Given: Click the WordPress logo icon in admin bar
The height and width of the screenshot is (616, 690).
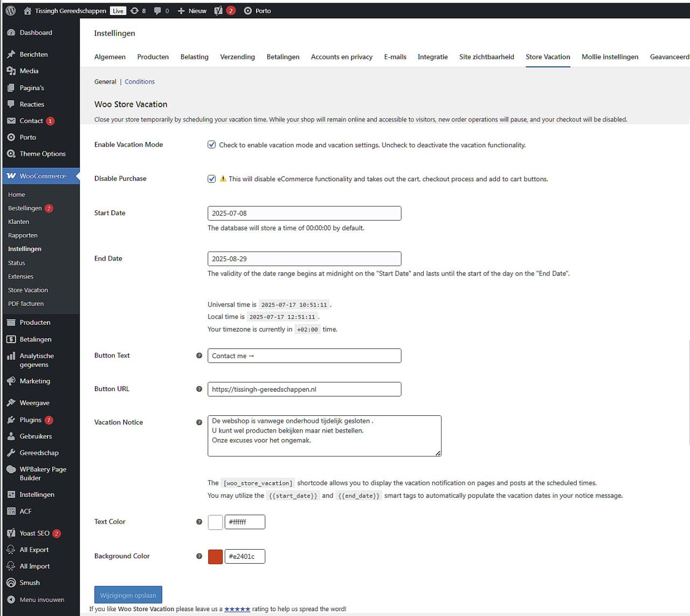Looking at the screenshot, I should pos(11,11).
